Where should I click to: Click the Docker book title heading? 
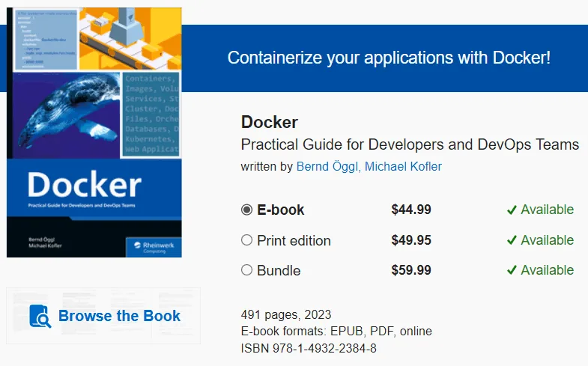(x=270, y=122)
